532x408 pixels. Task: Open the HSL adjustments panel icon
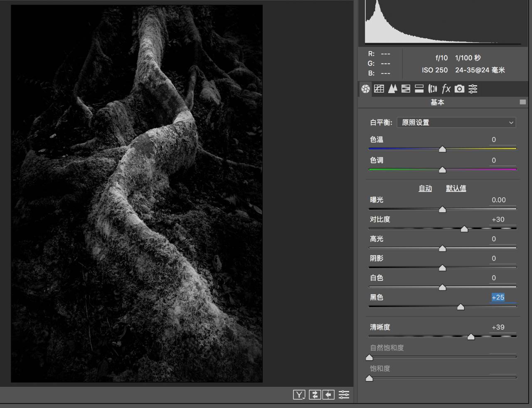click(x=406, y=88)
